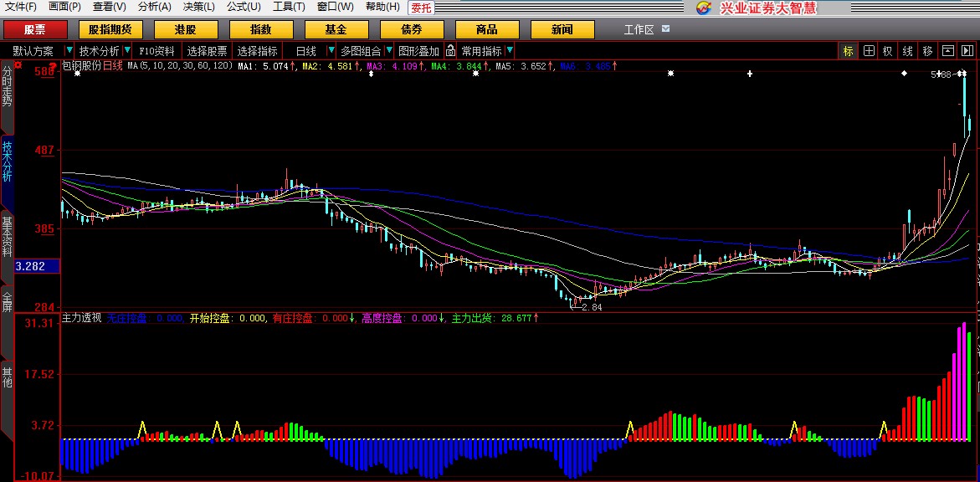Click the panel collapse window icon
The image size is (980, 482).
pos(947,51)
